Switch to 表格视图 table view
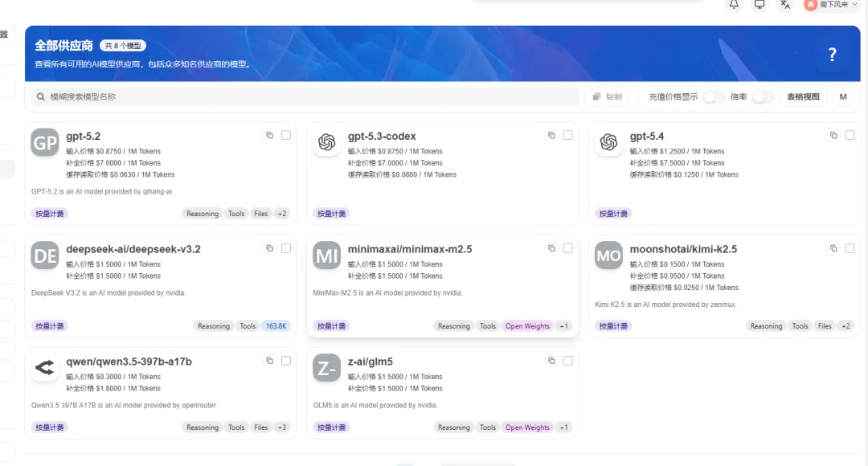The width and height of the screenshot is (868, 466). point(803,96)
